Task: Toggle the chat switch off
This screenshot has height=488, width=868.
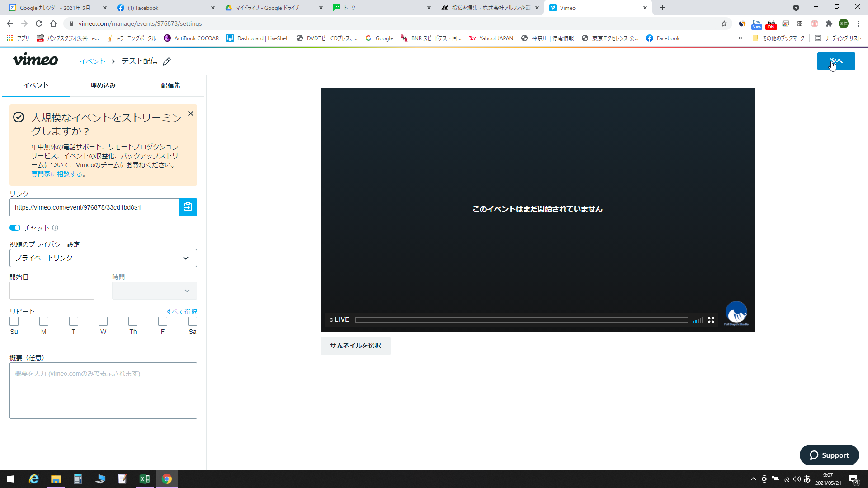Action: (x=15, y=228)
